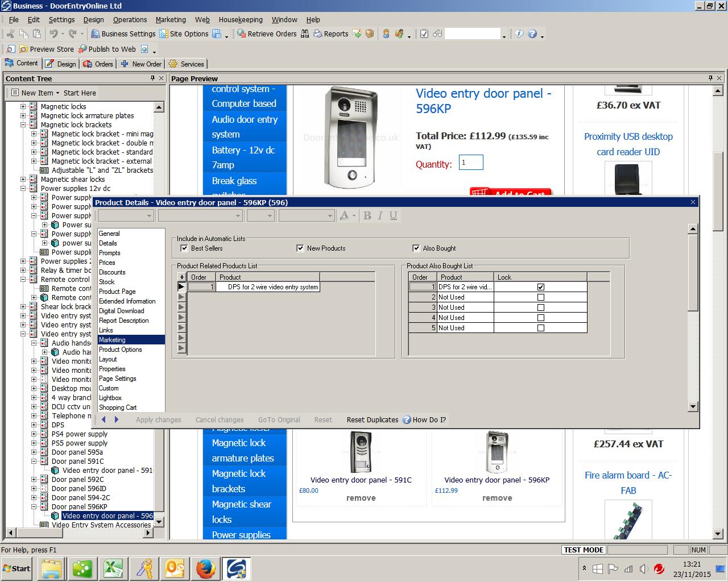Image resolution: width=728 pixels, height=582 pixels.
Task: Click the binoculars search icon
Action: [x=305, y=34]
